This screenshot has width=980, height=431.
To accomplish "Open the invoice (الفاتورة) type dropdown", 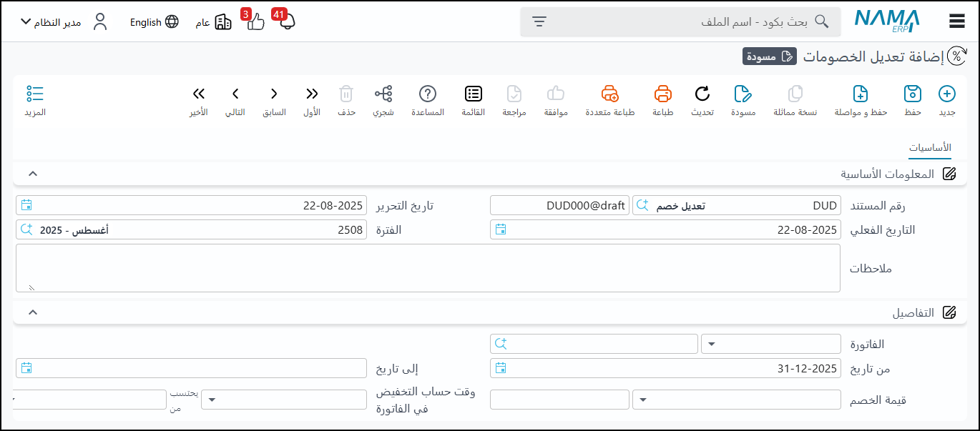I will tap(770, 344).
